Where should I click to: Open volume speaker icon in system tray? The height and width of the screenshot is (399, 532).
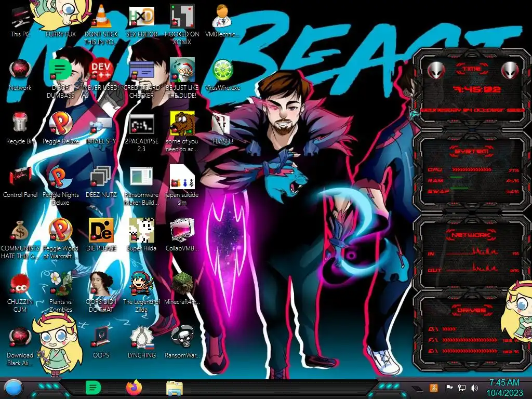coord(474,388)
